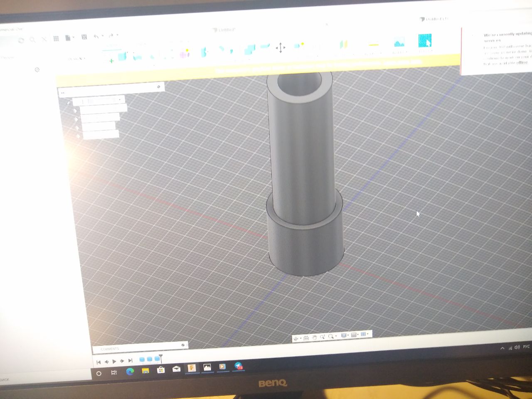Click the Orbit tool in the navigation bar

click(296, 339)
